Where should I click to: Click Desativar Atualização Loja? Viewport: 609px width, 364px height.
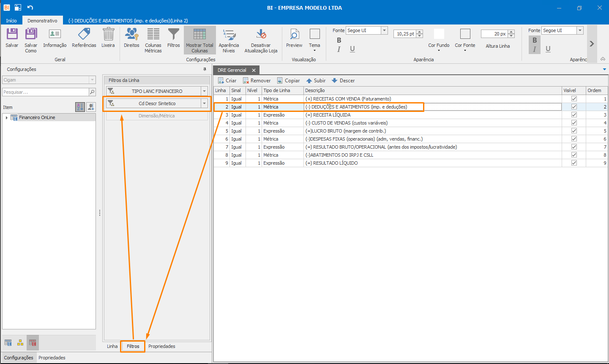pos(261,40)
